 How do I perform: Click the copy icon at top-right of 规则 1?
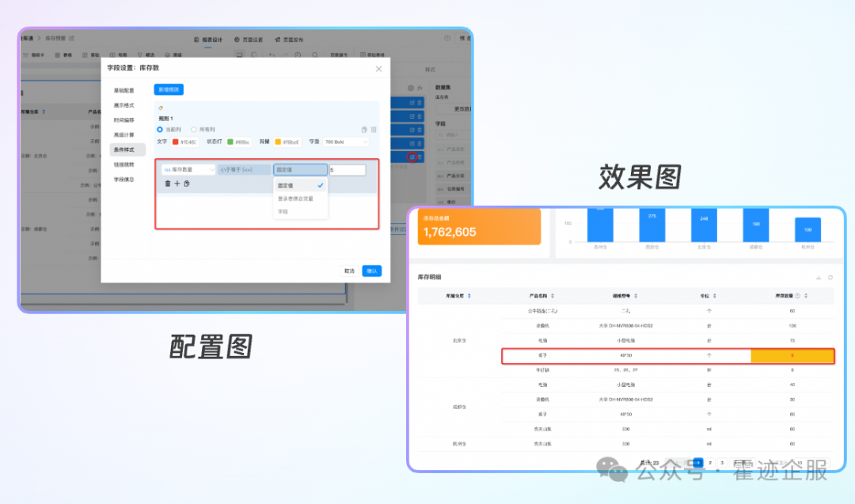[x=364, y=129]
